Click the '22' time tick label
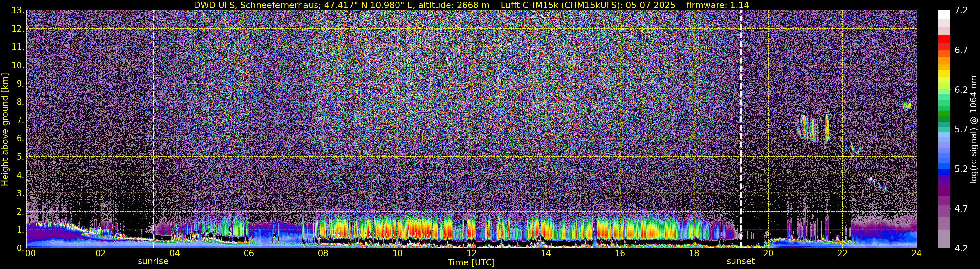 tap(843, 254)
